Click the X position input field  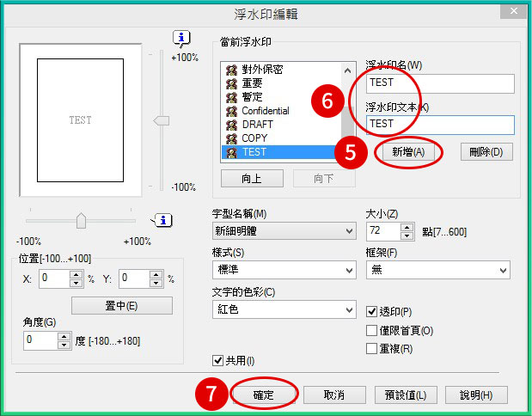point(55,279)
